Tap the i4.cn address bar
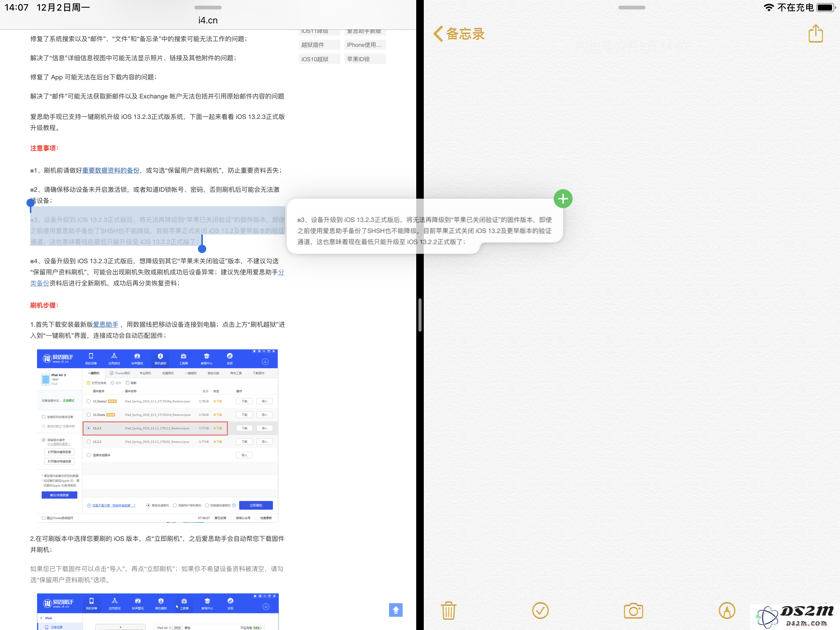 [x=208, y=20]
